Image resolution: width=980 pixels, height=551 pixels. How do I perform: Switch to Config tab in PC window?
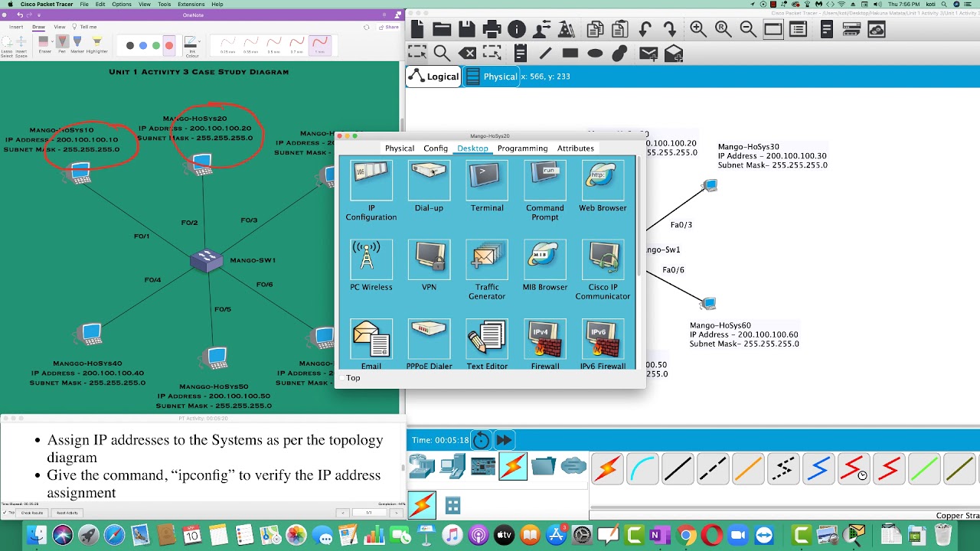coord(436,148)
